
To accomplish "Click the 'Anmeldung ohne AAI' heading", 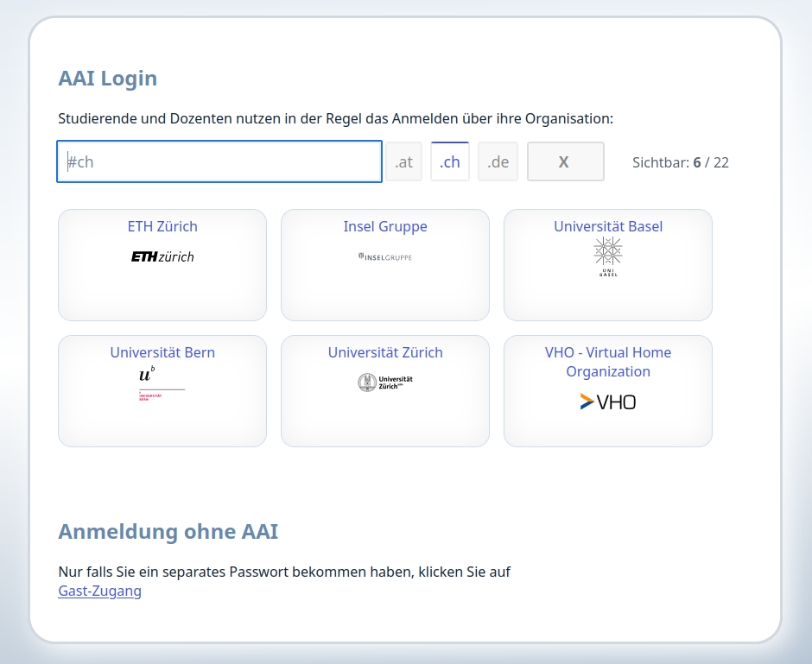I will (168, 532).
